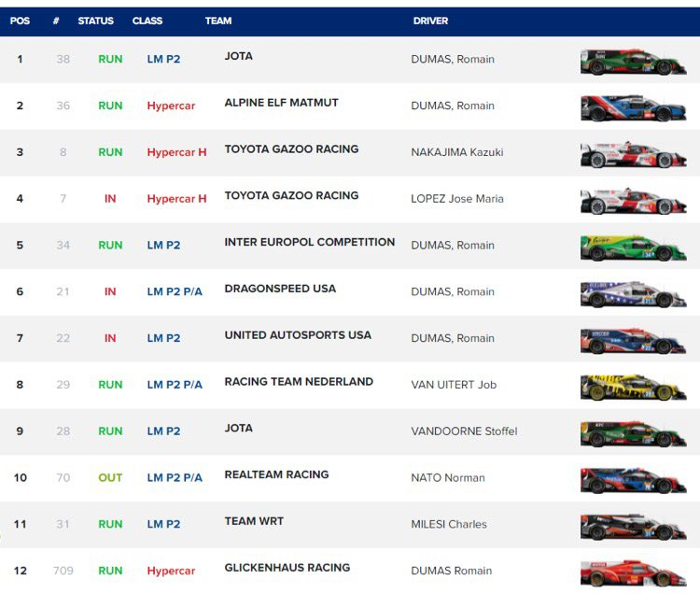This screenshot has height=594, width=700.
Task: Select driver VANDOORNE Stoffel
Action: [x=464, y=431]
